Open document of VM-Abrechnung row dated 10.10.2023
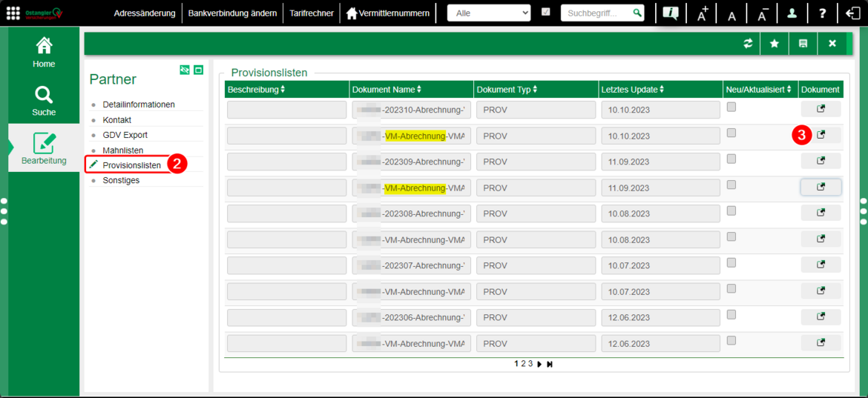The height and width of the screenshot is (398, 868). click(x=821, y=135)
